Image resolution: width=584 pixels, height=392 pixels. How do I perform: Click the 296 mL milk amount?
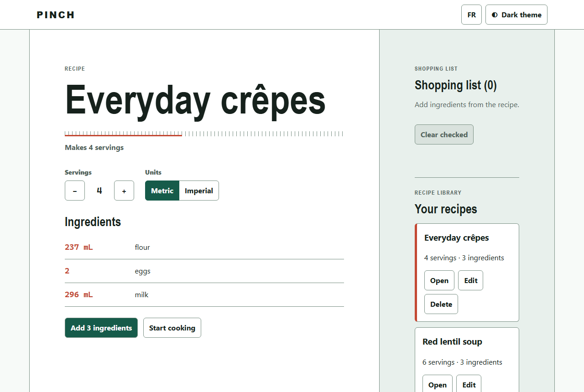tap(78, 294)
